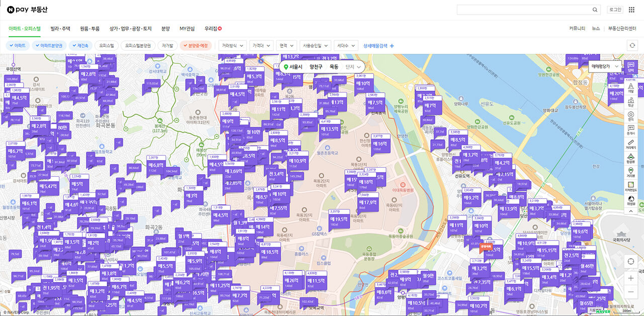The image size is (644, 316).
Task: Open the 사용승인일 dropdown
Action: 315,45
